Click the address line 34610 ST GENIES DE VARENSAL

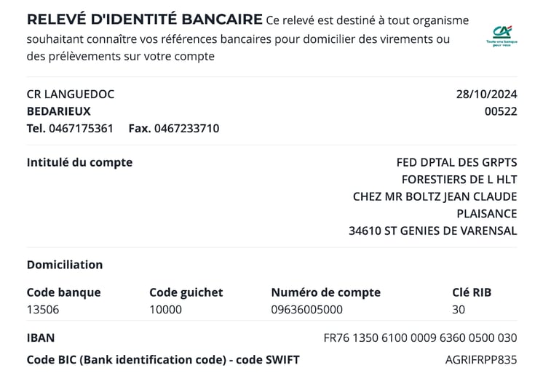(x=433, y=231)
